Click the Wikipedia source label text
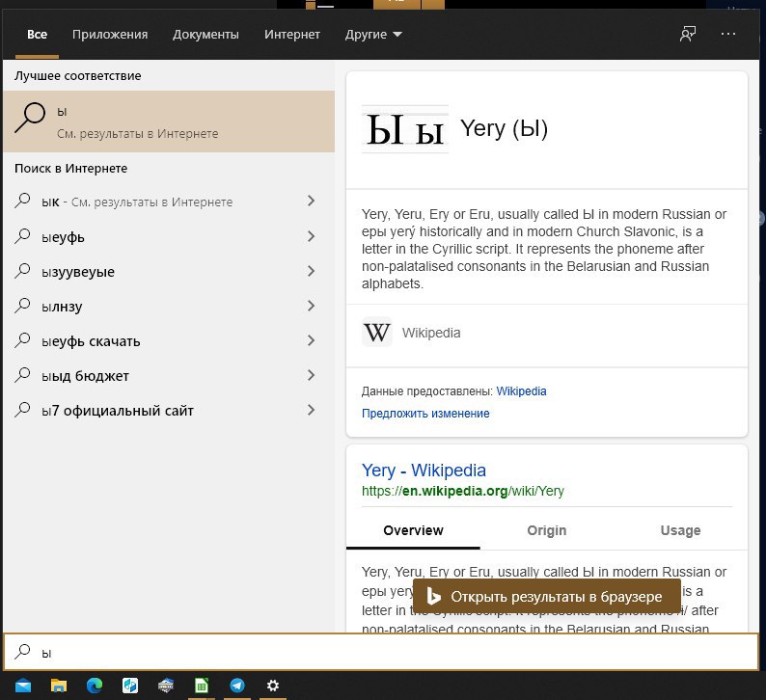 [431, 333]
